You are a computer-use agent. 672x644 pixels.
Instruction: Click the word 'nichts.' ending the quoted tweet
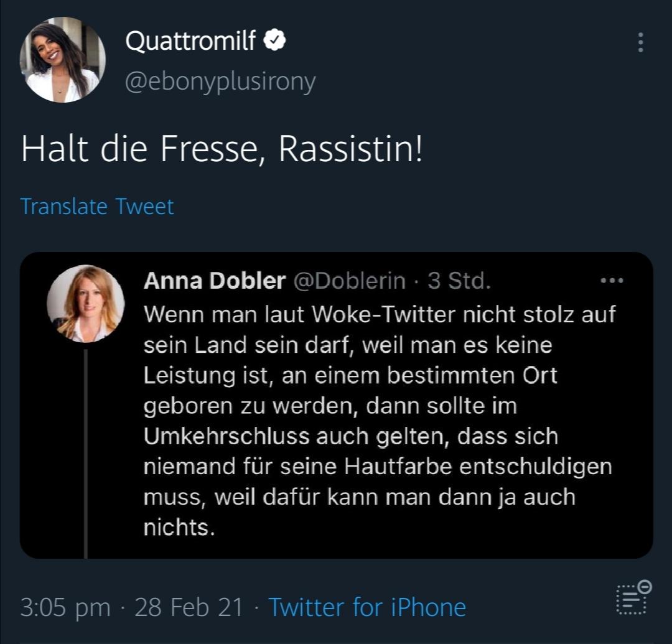(x=179, y=528)
